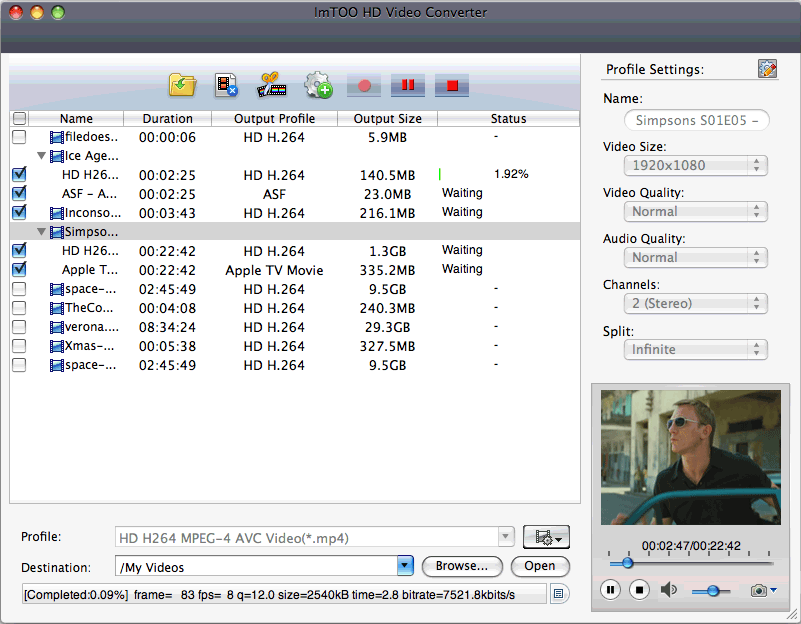Click the Open destination button
The width and height of the screenshot is (801, 624).
[x=540, y=566]
